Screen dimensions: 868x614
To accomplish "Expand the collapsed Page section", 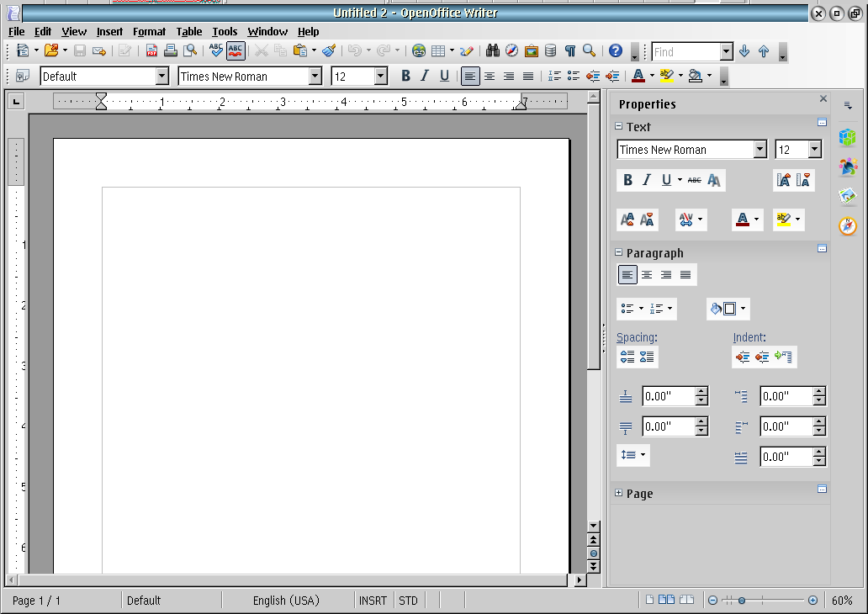I will [x=619, y=494].
